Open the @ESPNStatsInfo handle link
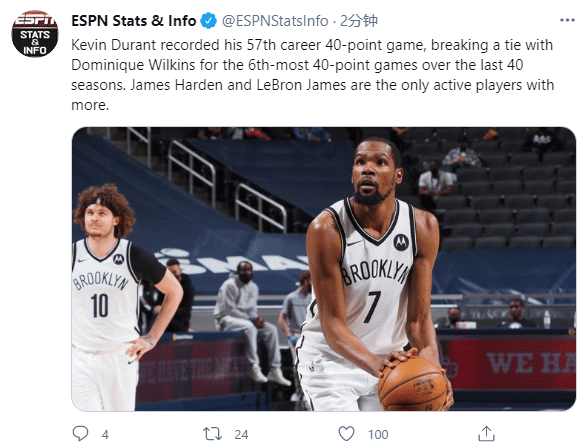The height and width of the screenshot is (448, 578). [275, 21]
